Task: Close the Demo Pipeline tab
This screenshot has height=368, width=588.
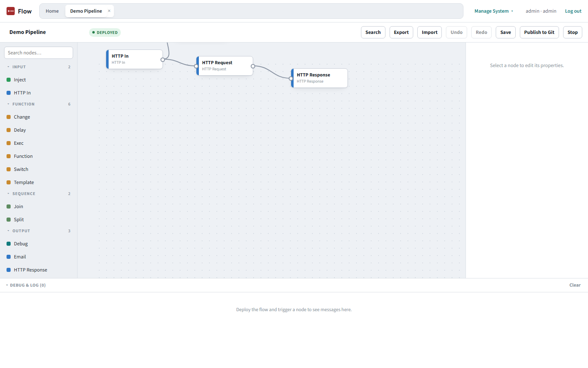Action: pos(109,11)
